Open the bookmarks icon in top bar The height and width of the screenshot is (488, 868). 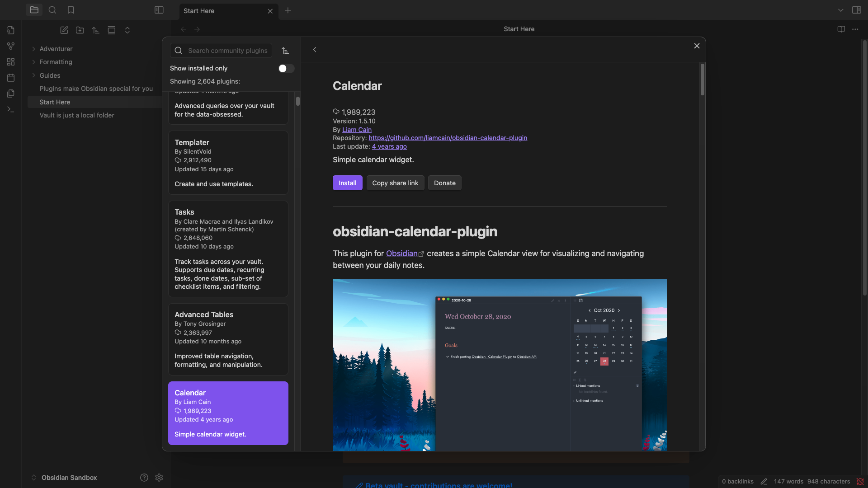[71, 10]
